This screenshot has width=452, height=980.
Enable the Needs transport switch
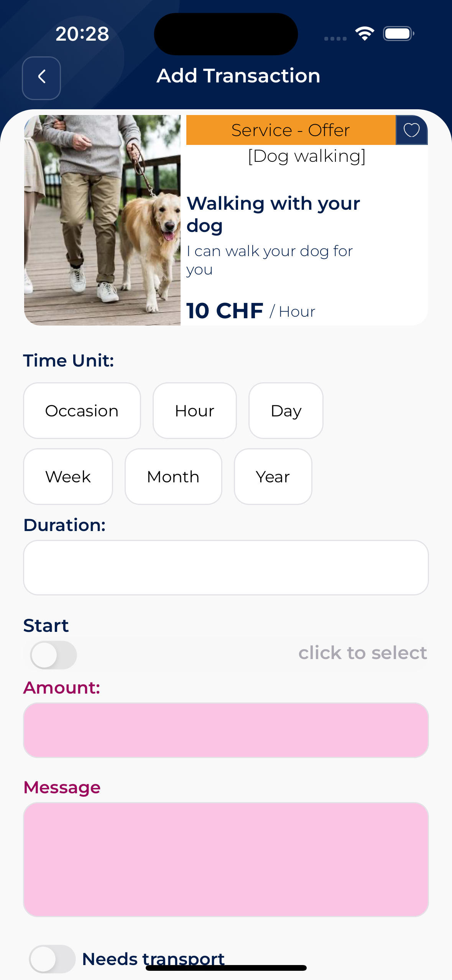[52, 959]
